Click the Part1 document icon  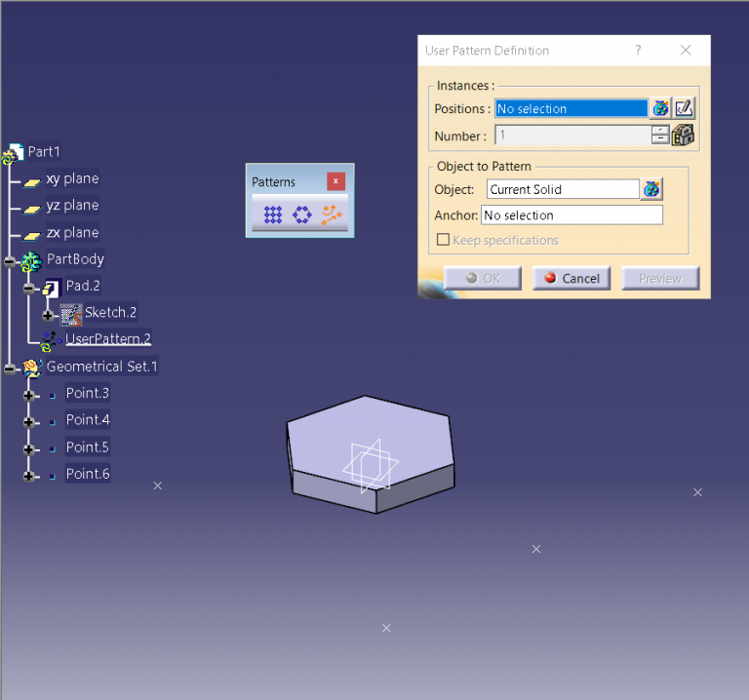point(14,154)
